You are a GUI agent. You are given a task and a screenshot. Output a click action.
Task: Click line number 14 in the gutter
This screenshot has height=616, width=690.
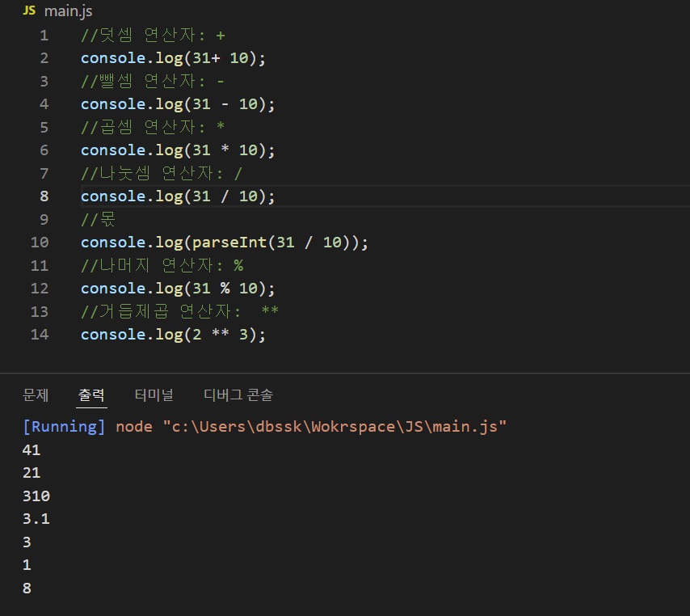40,334
